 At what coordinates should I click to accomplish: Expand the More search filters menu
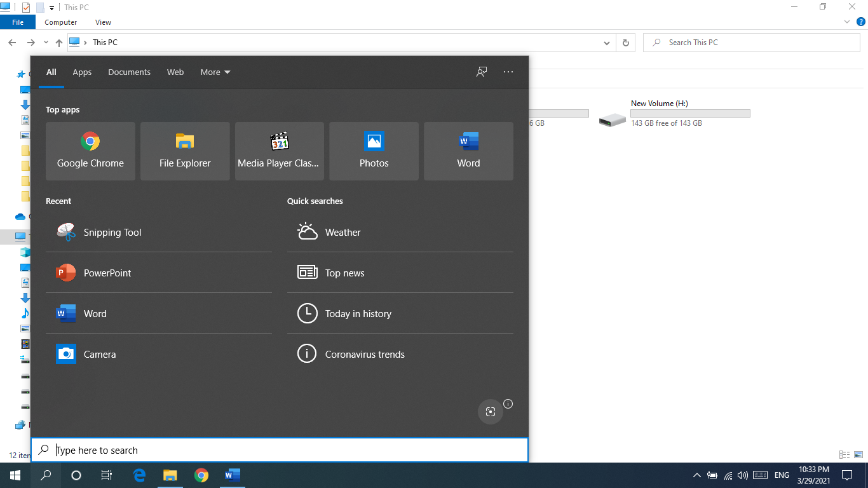click(x=215, y=72)
